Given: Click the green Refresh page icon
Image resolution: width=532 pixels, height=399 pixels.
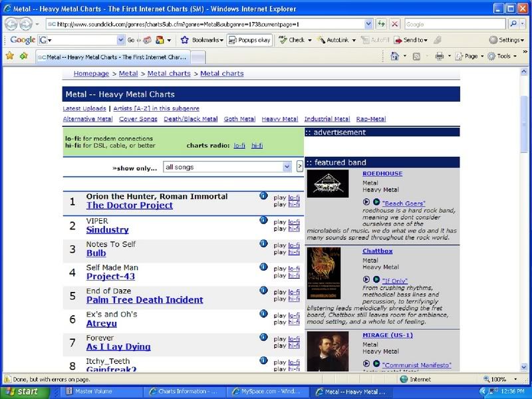Looking at the screenshot, I should coord(381,24).
